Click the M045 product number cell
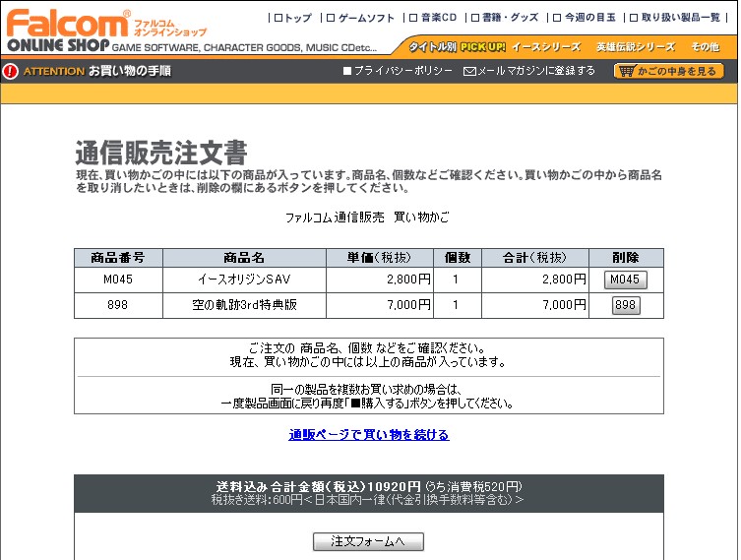 [118, 280]
